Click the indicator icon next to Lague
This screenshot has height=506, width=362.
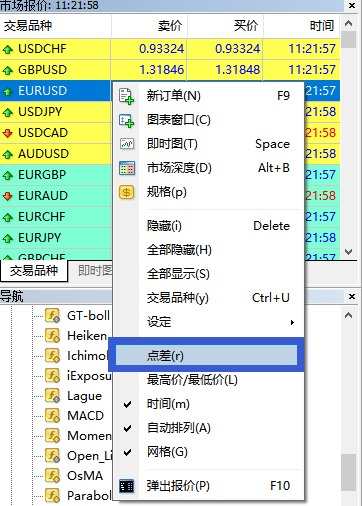pyautogui.click(x=53, y=396)
